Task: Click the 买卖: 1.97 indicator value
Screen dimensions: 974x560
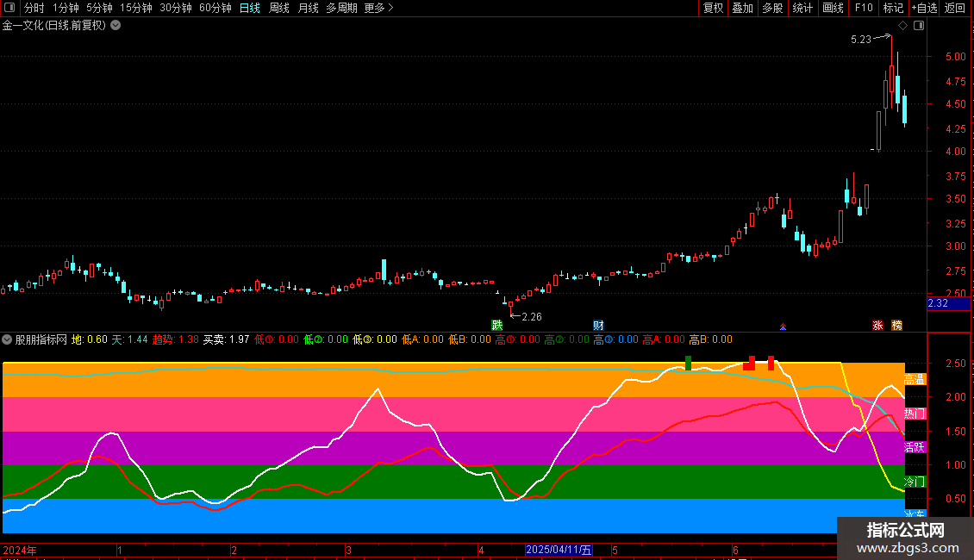Action: (226, 339)
